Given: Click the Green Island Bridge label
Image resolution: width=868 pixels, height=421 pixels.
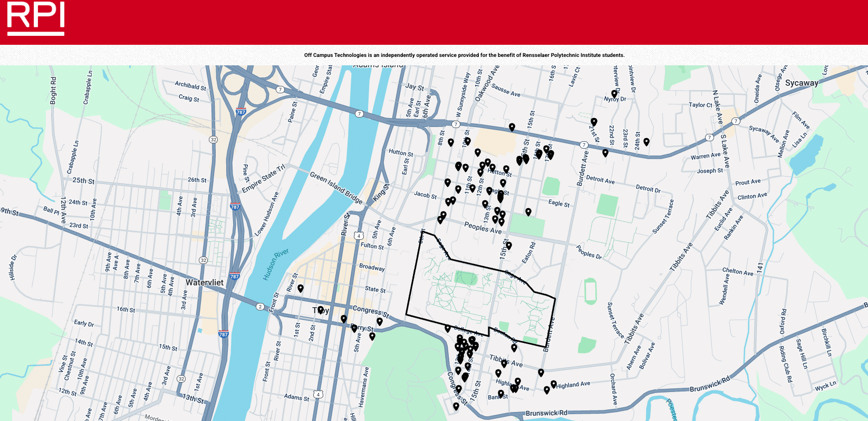Looking at the screenshot, I should pos(336,188).
